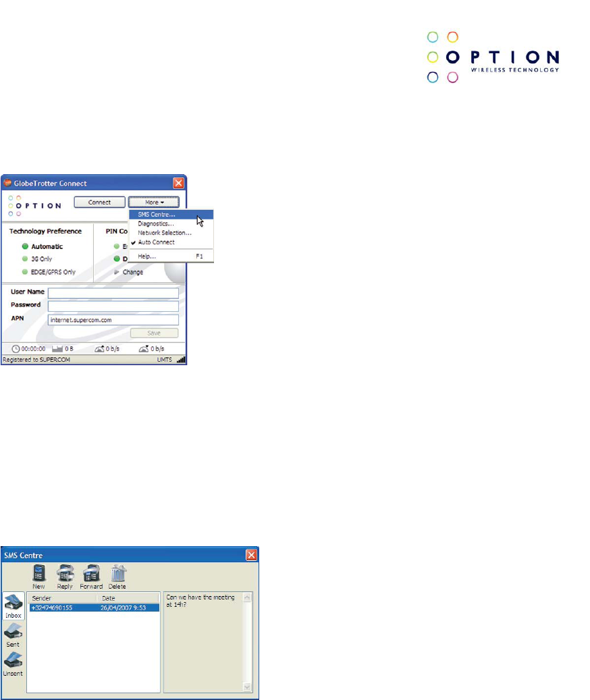
Task: Expand the Change PIN arrow
Action: (117, 272)
